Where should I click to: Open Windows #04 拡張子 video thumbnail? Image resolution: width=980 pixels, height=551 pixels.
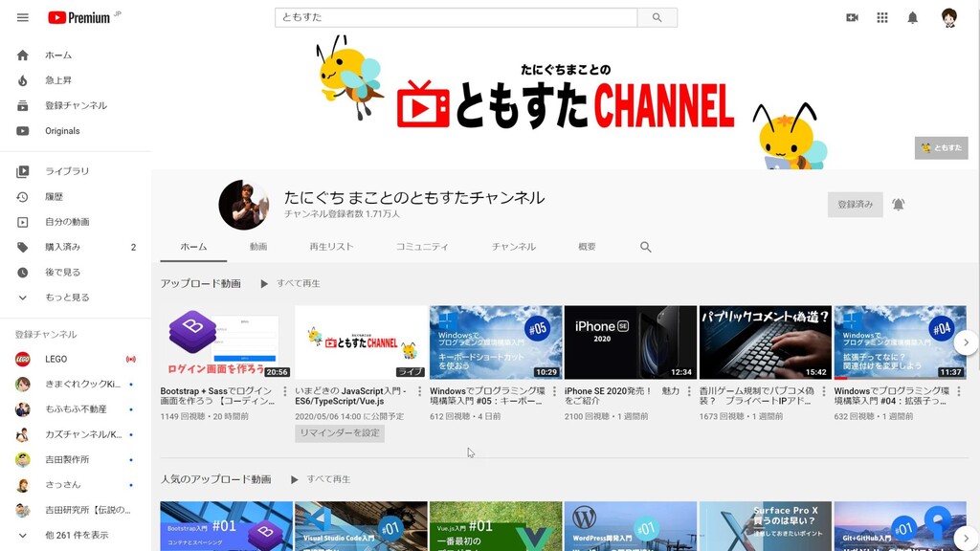[900, 342]
